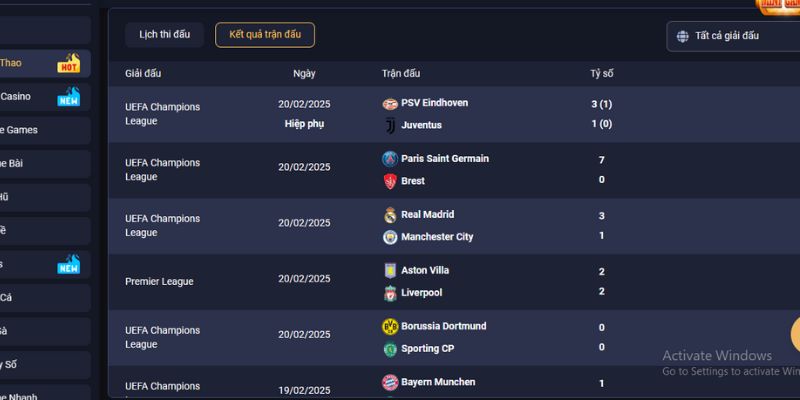Screen dimensions: 800x400
Task: Click the Liverpool club crest
Action: 390,293
